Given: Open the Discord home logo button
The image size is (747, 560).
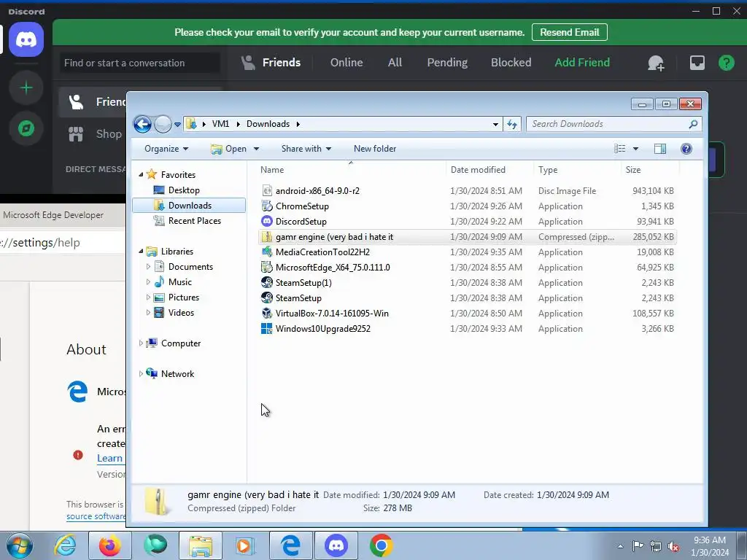Looking at the screenshot, I should (x=26, y=39).
